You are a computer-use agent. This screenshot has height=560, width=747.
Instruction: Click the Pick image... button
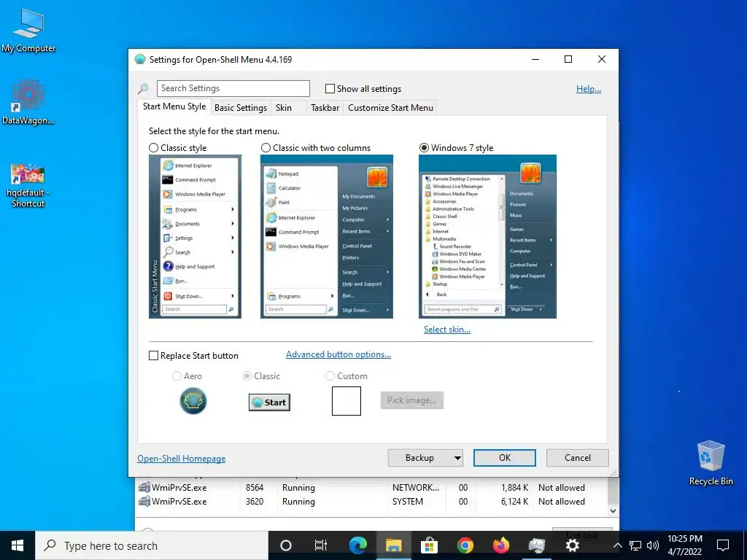(411, 400)
